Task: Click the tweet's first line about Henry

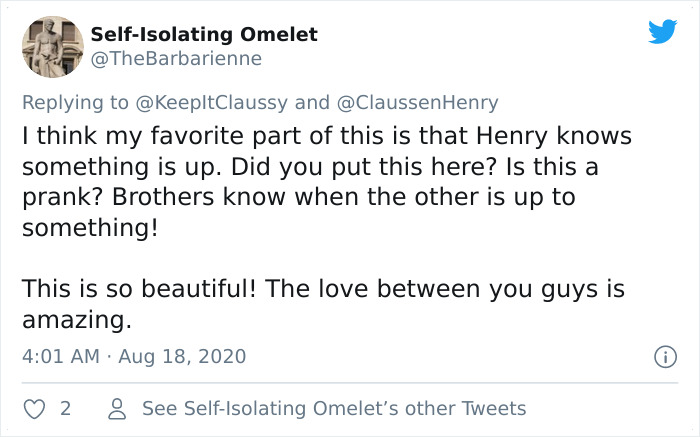Action: pyautogui.click(x=326, y=134)
